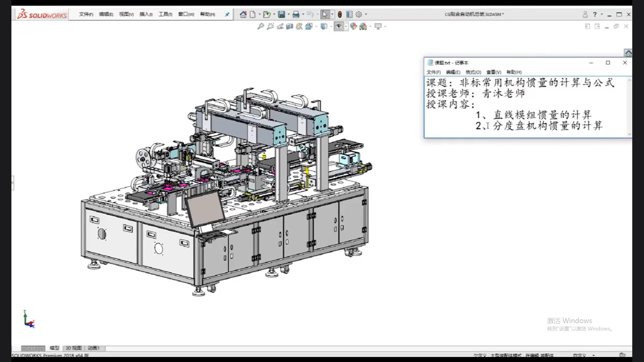Maximize the Notepad window
644x362 pixels.
608,63
